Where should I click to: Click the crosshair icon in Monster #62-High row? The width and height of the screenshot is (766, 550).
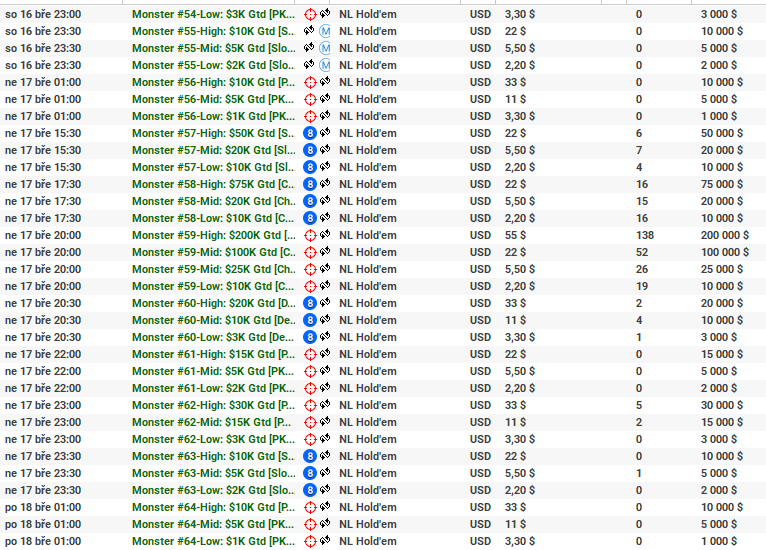(x=310, y=405)
